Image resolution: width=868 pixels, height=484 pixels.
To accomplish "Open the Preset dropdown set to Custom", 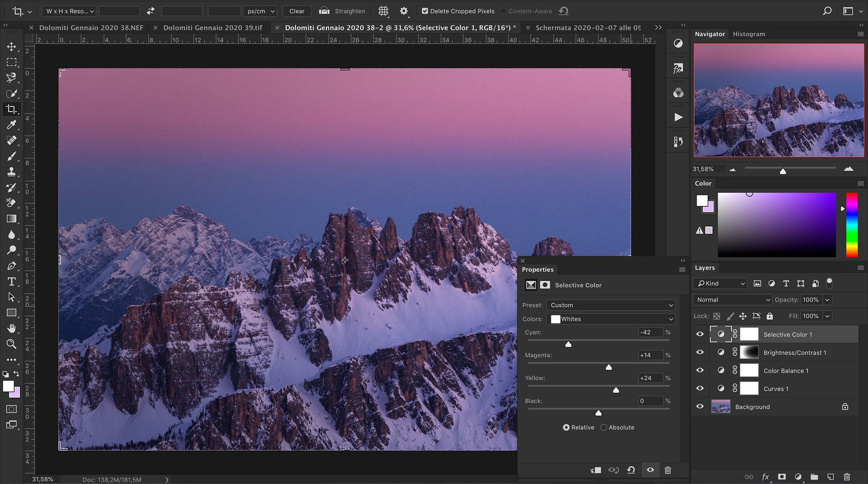I will click(610, 305).
